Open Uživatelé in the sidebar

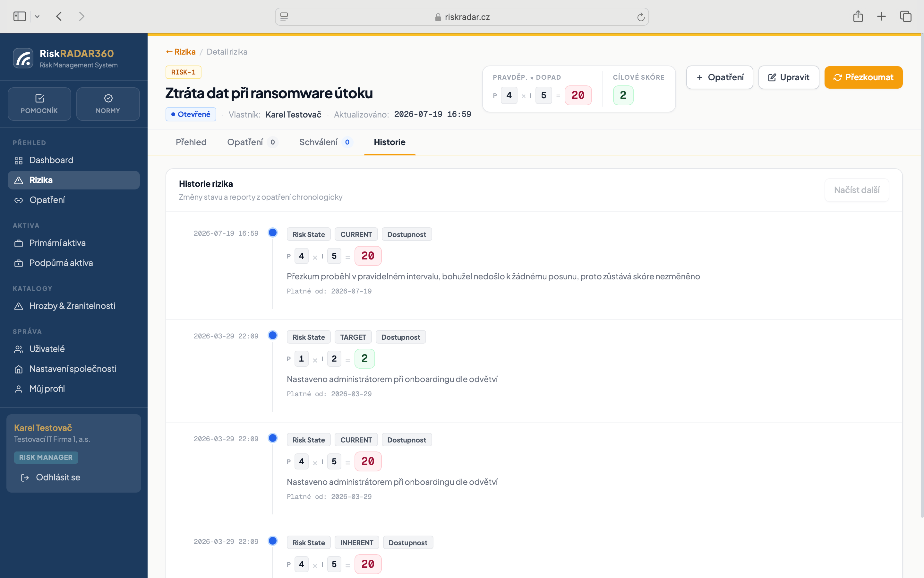point(74,349)
